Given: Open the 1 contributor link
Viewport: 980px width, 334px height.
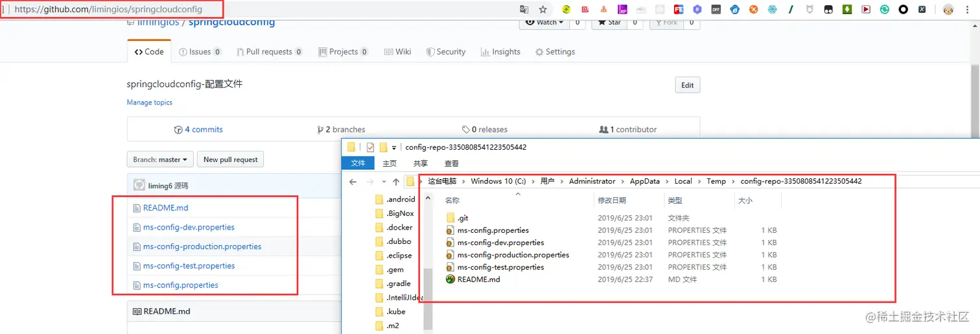Looking at the screenshot, I should (628, 130).
